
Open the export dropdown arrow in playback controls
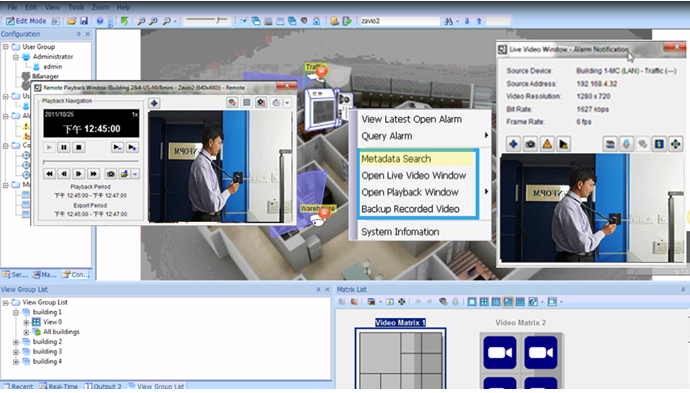coord(135,174)
